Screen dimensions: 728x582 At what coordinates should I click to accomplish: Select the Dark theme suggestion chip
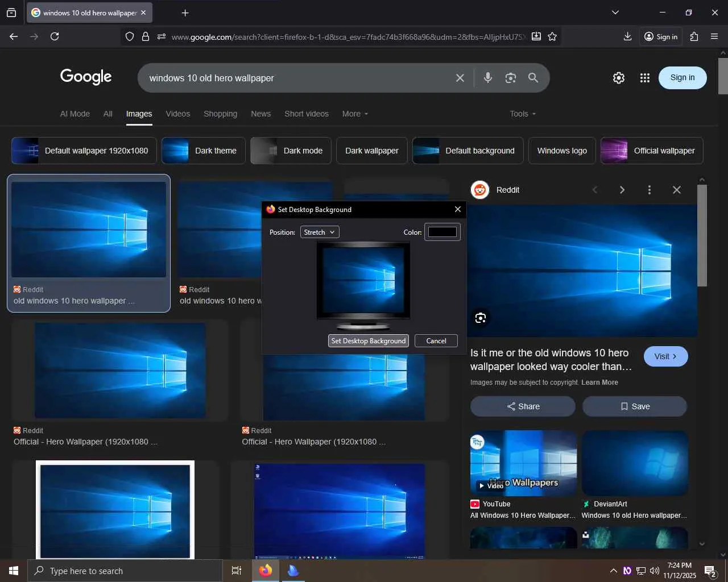pos(204,151)
